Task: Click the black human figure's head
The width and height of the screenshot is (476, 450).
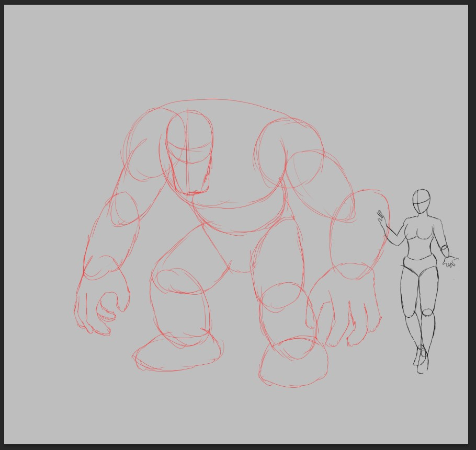Action: coord(421,201)
